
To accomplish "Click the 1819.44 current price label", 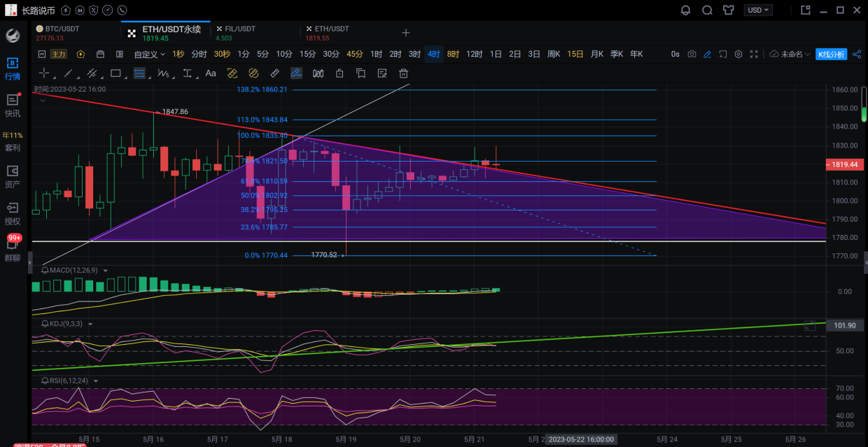I will [845, 164].
